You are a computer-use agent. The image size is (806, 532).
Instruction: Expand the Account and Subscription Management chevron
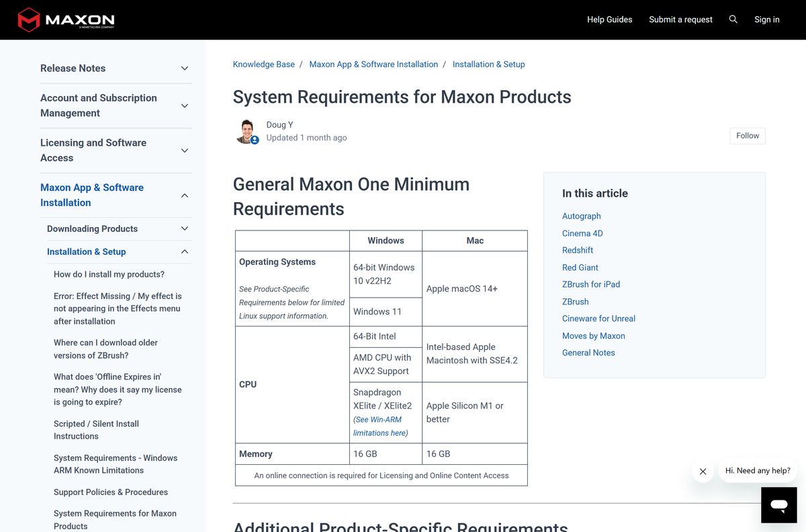185,105
